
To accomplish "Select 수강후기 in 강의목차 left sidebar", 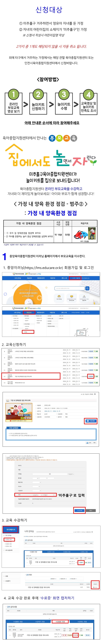I will pyautogui.click(x=8, y=581).
